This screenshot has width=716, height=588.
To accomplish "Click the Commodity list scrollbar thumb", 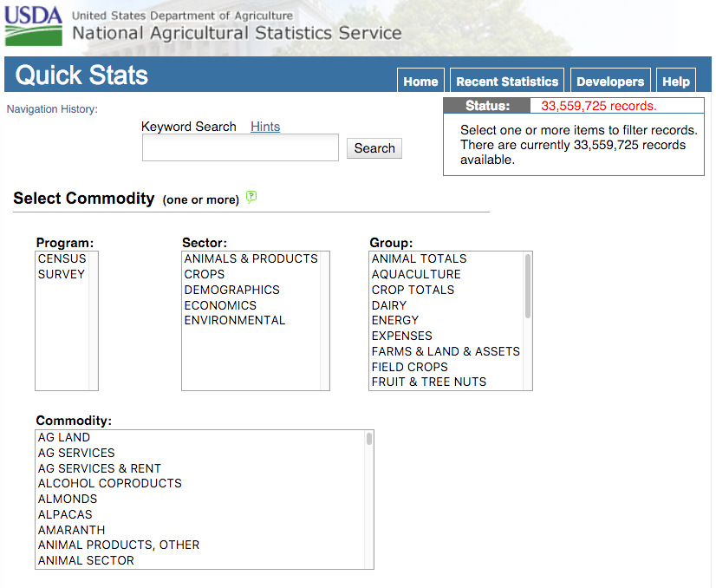I will tap(369, 439).
